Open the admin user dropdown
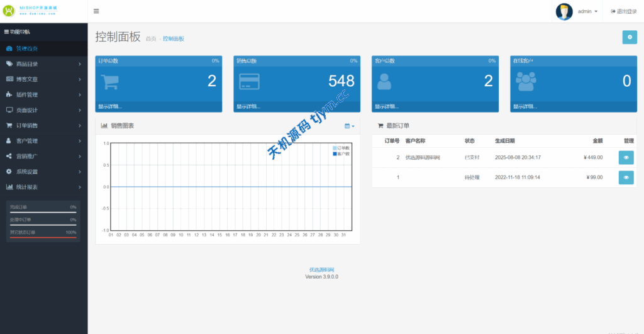 (x=587, y=11)
